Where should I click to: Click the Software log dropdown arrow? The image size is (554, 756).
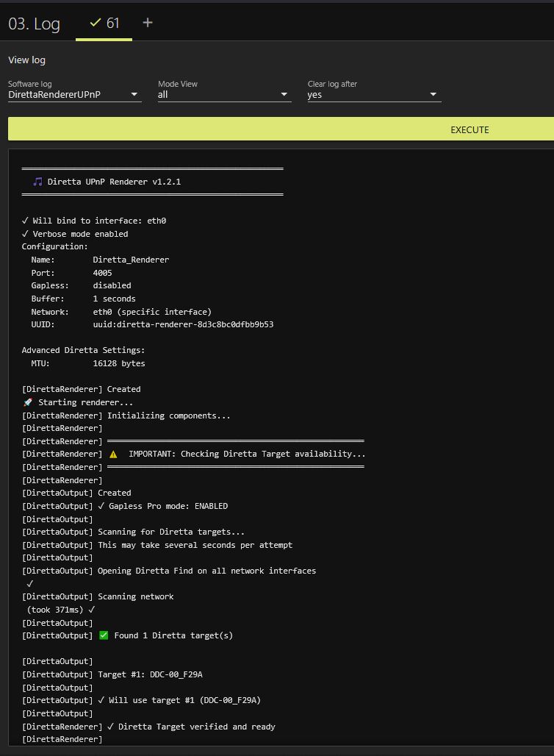click(x=134, y=94)
